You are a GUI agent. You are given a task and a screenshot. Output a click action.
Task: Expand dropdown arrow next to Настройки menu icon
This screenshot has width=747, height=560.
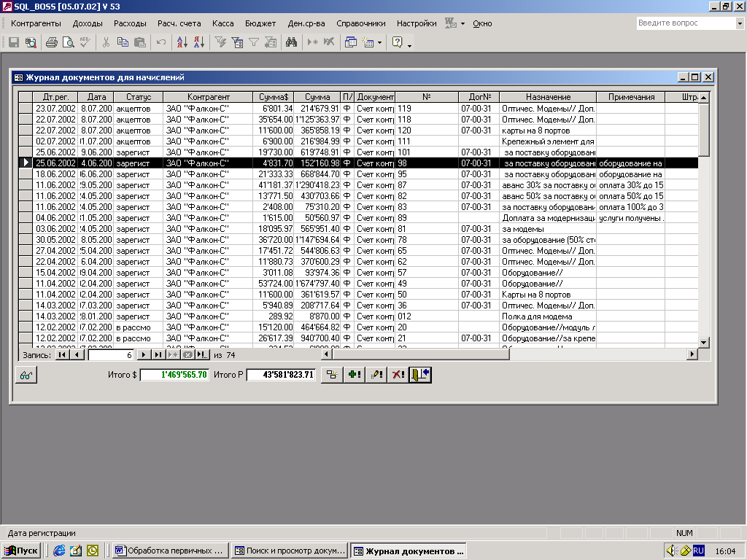tap(462, 23)
